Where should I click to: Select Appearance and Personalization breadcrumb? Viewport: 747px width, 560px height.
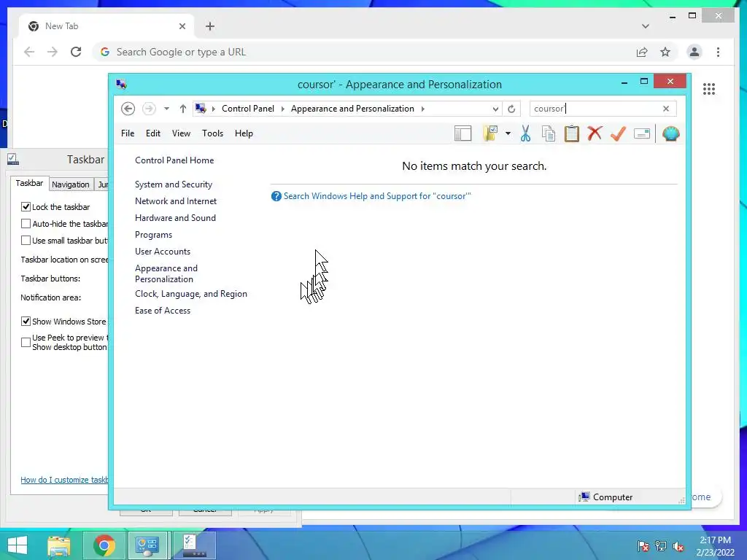coord(352,109)
